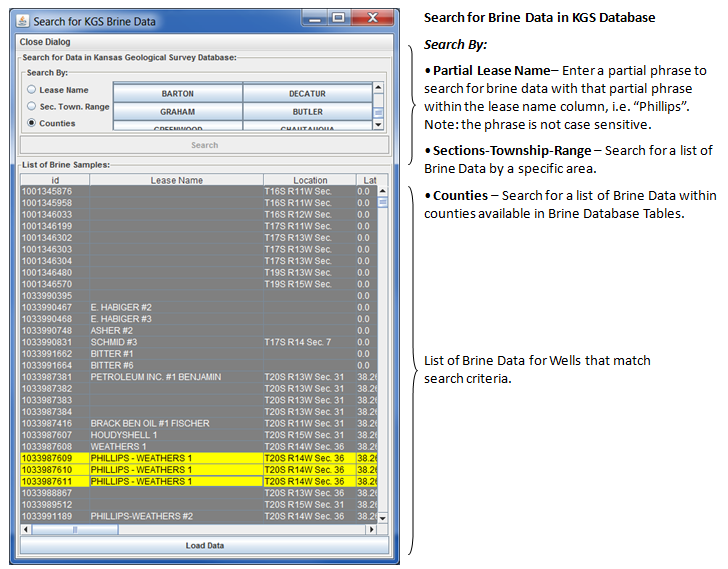Click county list scroll up arrow
This screenshot has height=569, width=728.
[x=378, y=87]
